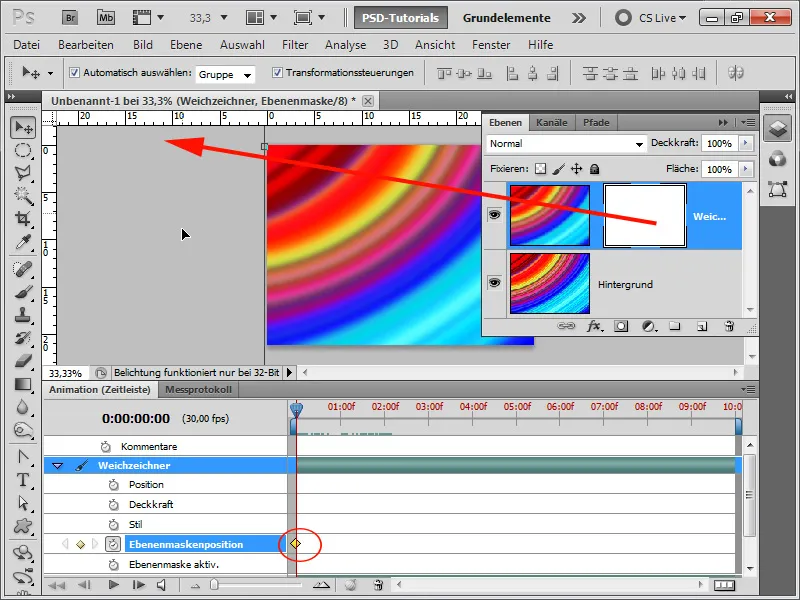Image resolution: width=800 pixels, height=600 pixels.
Task: Select the PSD-Tutorials workspace
Action: [x=401, y=18]
